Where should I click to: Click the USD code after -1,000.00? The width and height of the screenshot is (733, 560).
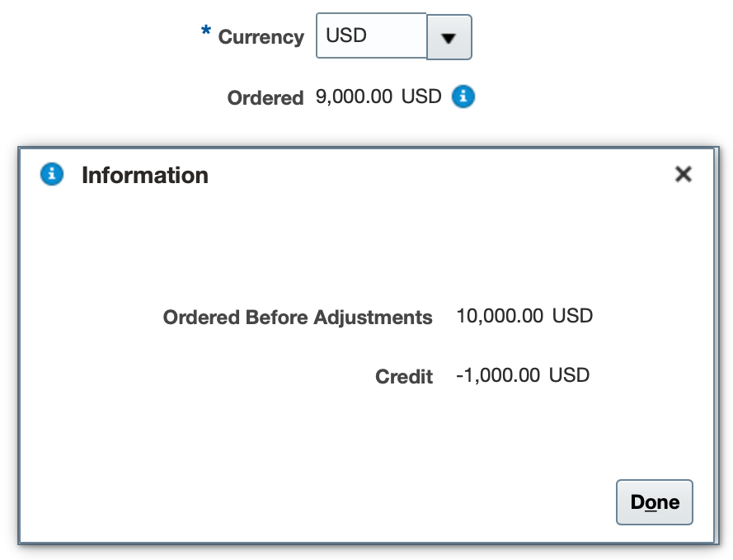tap(569, 376)
